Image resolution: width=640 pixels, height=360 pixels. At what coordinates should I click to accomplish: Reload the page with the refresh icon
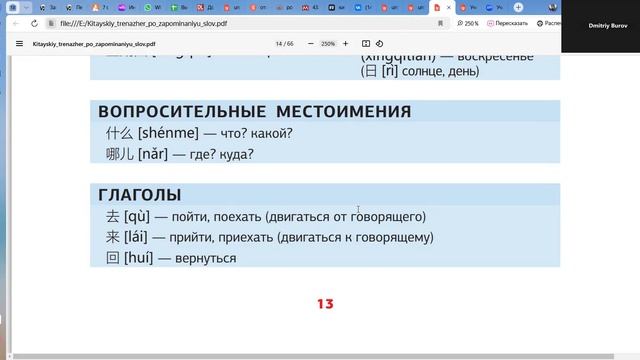(x=34, y=24)
